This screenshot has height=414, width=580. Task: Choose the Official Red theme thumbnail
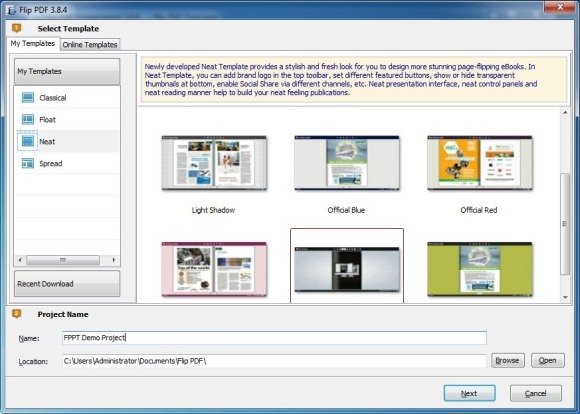tap(480, 163)
